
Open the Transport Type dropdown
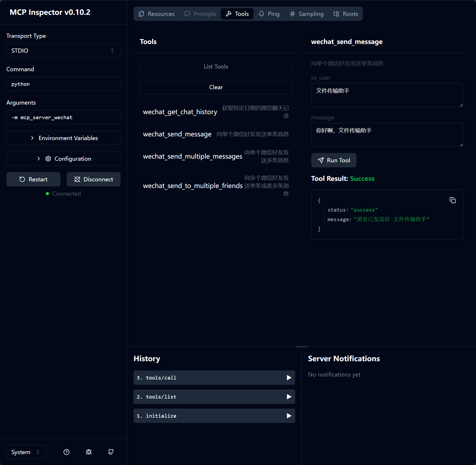click(63, 51)
